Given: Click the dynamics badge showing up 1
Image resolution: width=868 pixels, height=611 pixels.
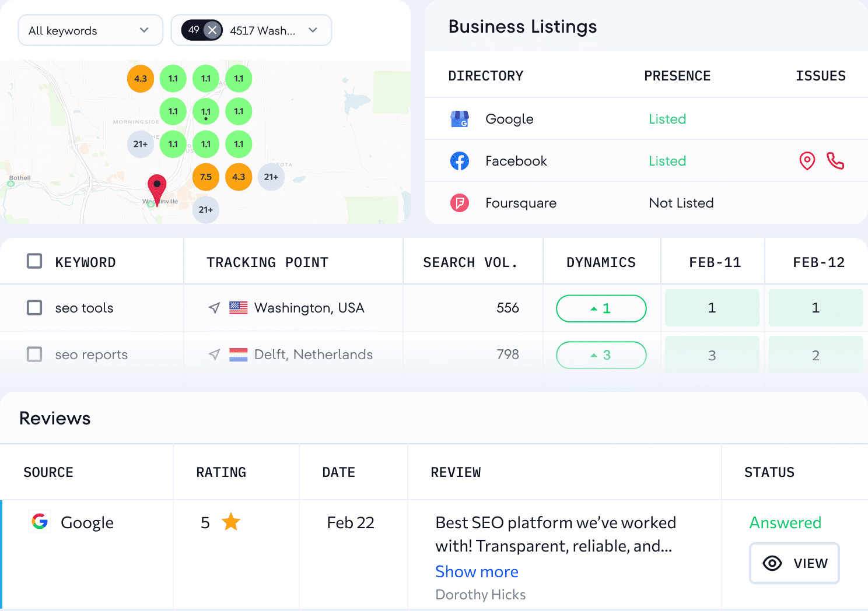Looking at the screenshot, I should (601, 308).
